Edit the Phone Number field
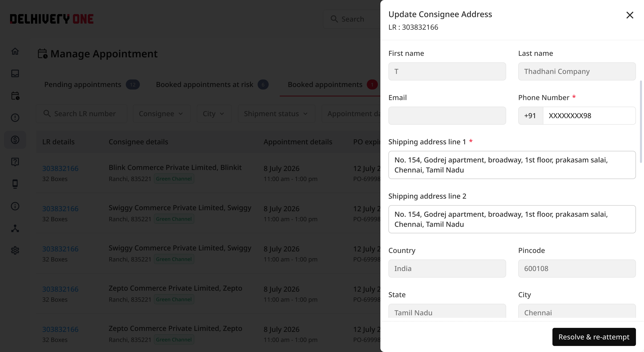The image size is (644, 352). coord(589,116)
